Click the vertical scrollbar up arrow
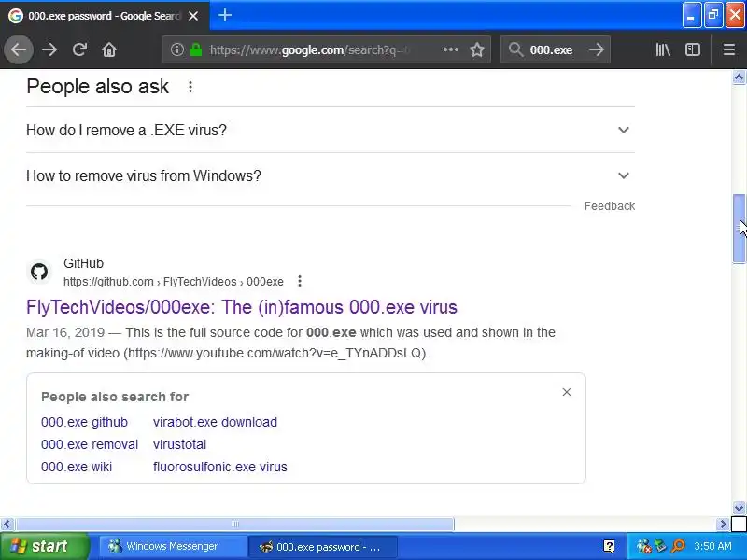Image resolution: width=747 pixels, height=560 pixels. pyautogui.click(x=739, y=77)
